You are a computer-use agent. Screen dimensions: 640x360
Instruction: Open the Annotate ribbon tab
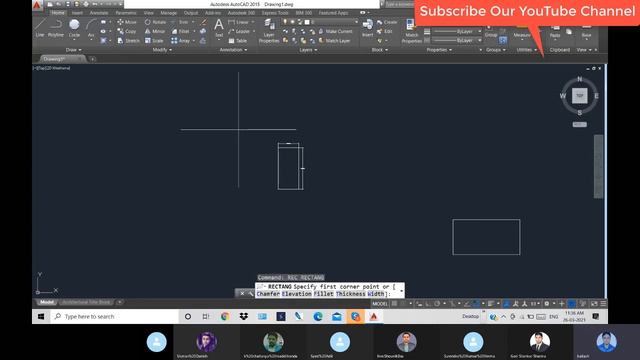pos(99,13)
